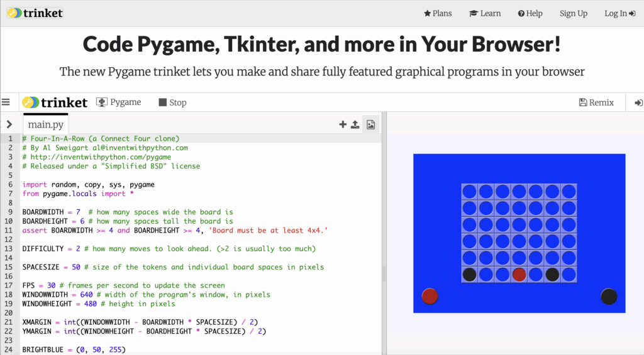The image size is (644, 355).
Task: Select the main.py tab
Action: click(45, 124)
